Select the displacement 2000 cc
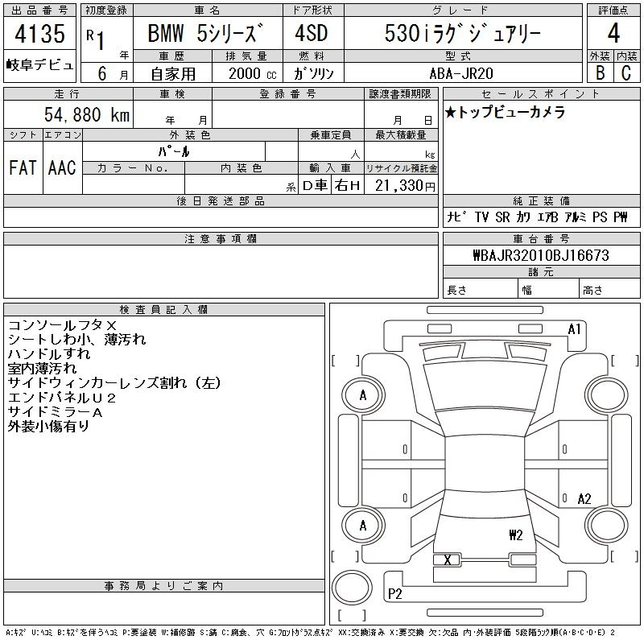644x644 pixels. [252, 73]
